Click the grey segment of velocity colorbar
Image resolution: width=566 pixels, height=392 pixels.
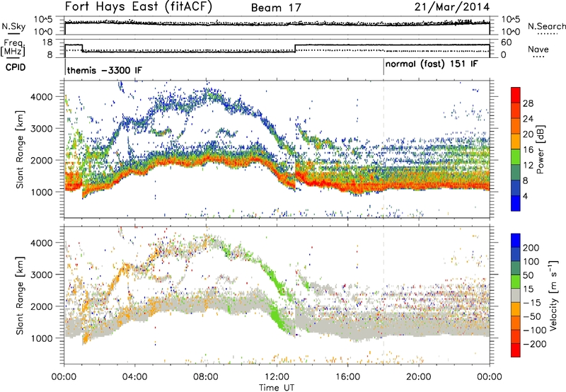point(516,295)
